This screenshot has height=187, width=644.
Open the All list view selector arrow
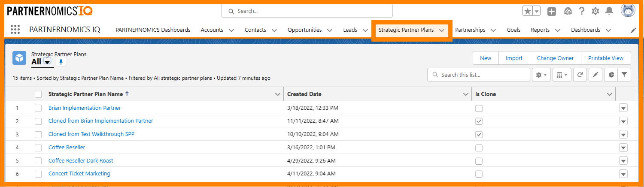pos(47,62)
